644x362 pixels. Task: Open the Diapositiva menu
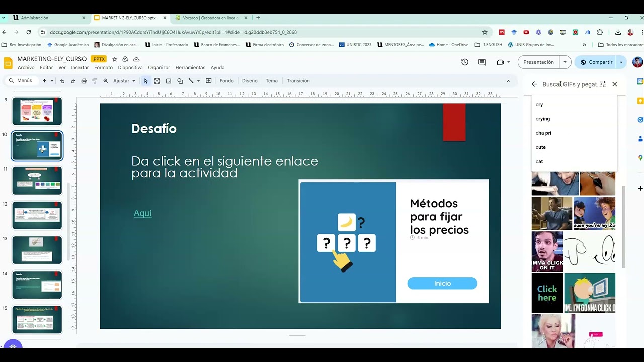130,68
